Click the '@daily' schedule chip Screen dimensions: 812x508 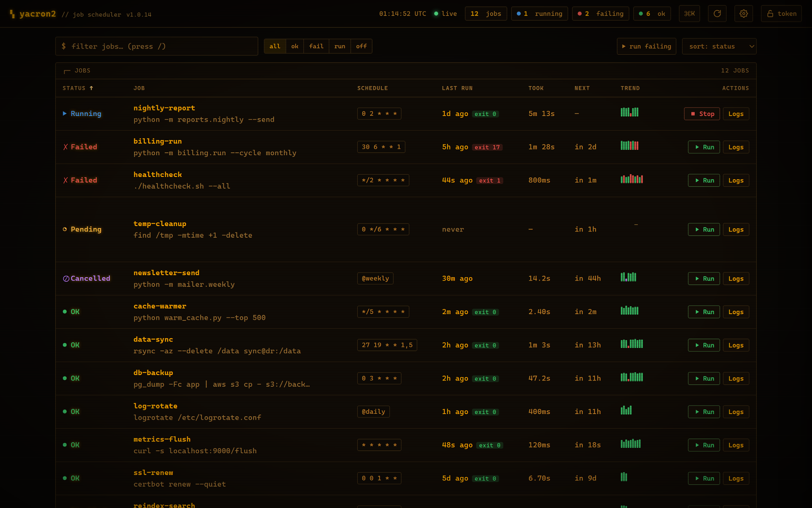click(374, 411)
